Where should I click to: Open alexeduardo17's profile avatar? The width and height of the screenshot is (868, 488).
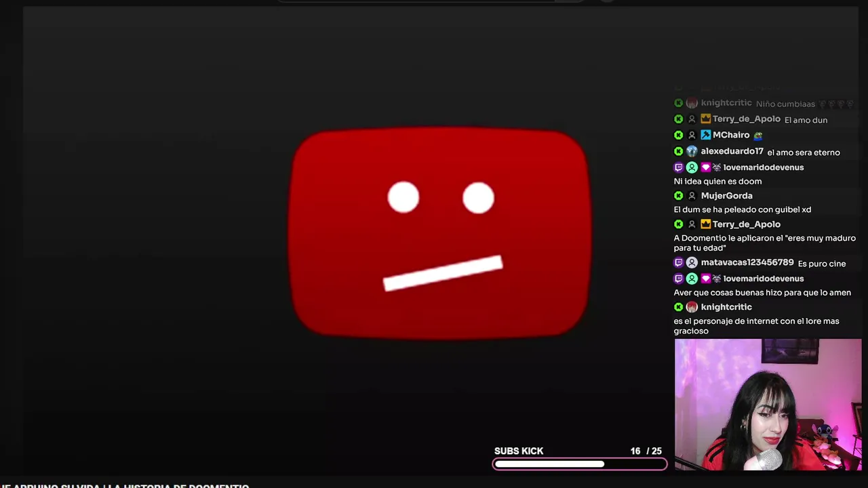tap(692, 151)
